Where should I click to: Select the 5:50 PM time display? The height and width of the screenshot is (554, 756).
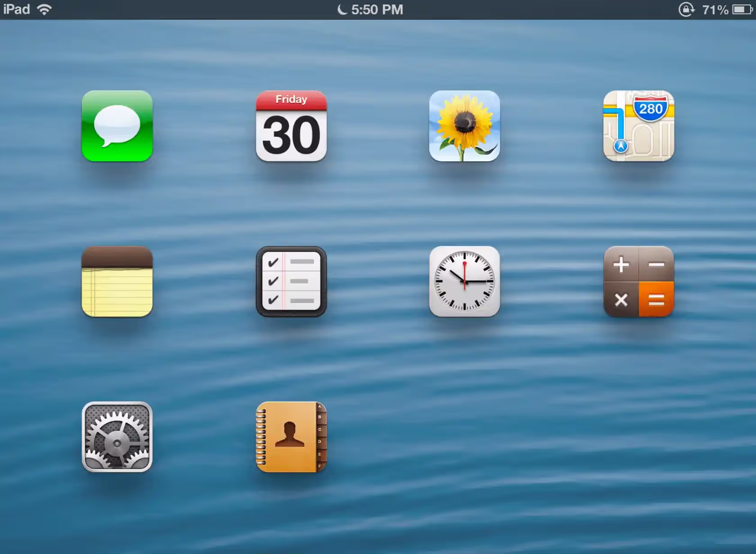(x=377, y=9)
